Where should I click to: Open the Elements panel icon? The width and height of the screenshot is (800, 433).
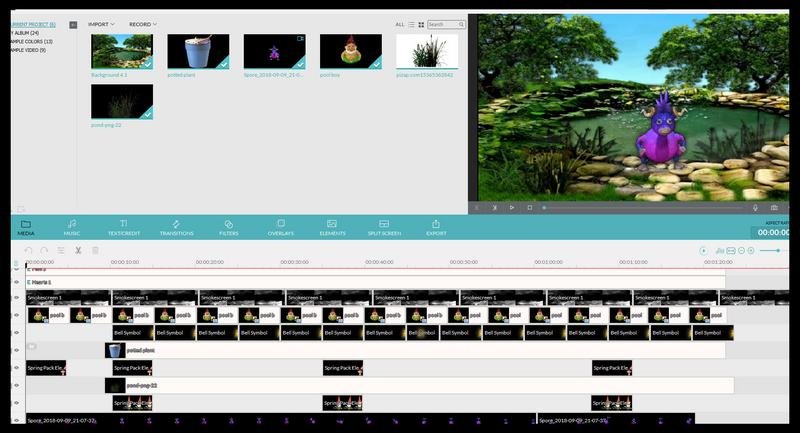pos(332,223)
